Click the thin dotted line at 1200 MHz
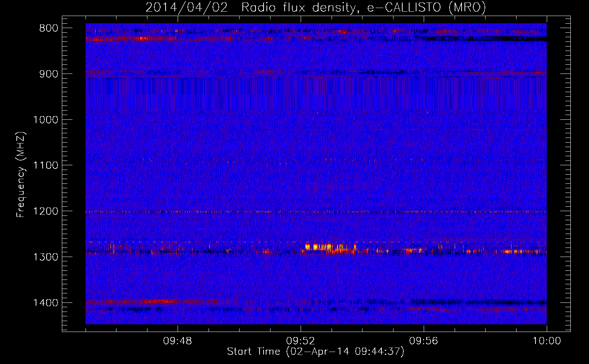The image size is (589, 364). [x=316, y=211]
